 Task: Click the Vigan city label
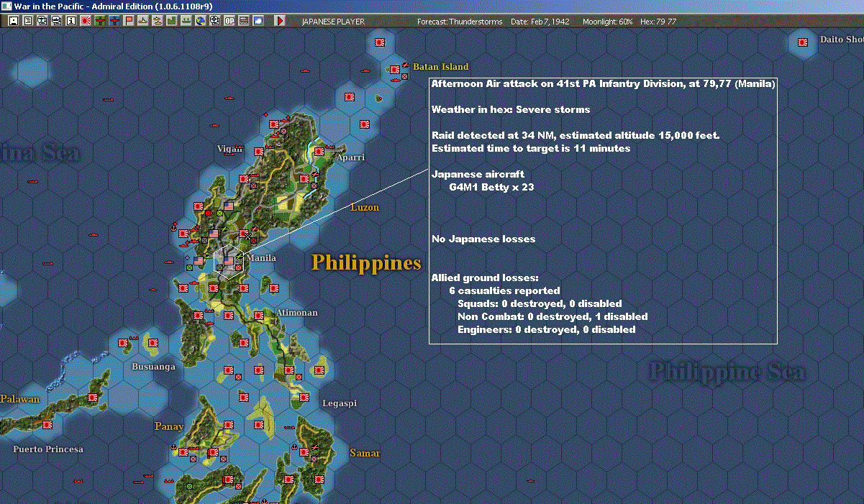[x=230, y=149]
